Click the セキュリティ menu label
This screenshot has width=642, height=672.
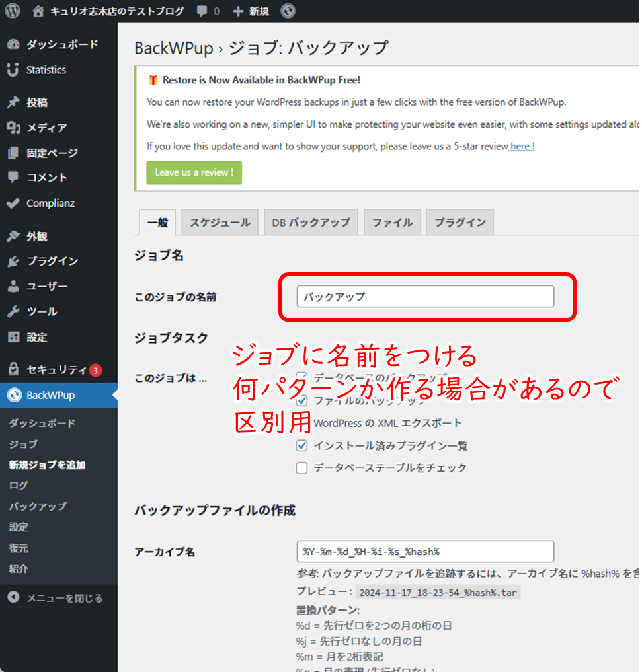(x=57, y=369)
